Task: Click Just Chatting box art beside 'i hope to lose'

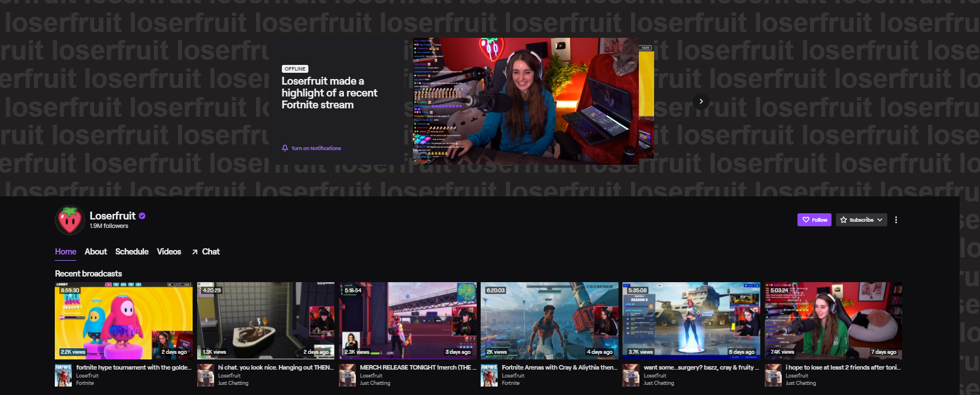Action: [773, 375]
